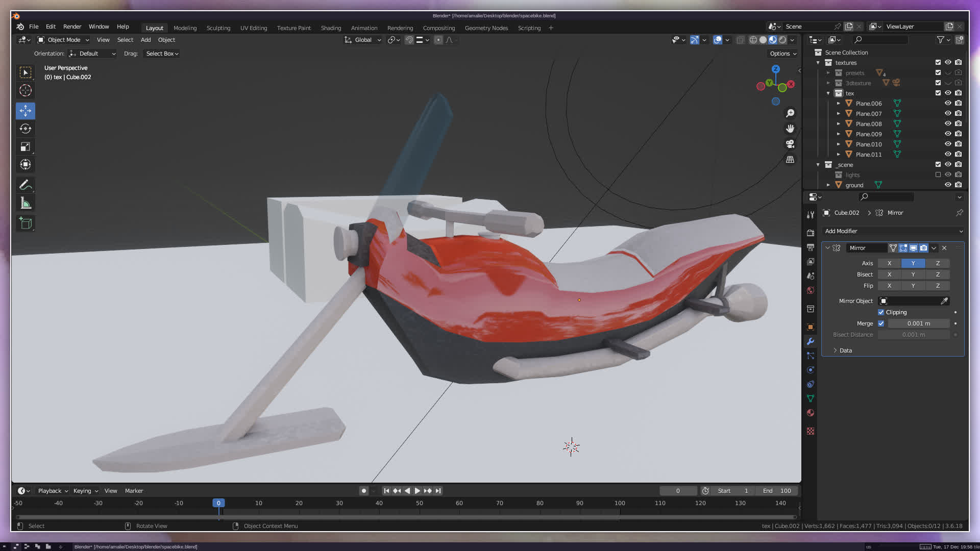The height and width of the screenshot is (551, 980).
Task: Open Material properties tab
Action: click(811, 413)
